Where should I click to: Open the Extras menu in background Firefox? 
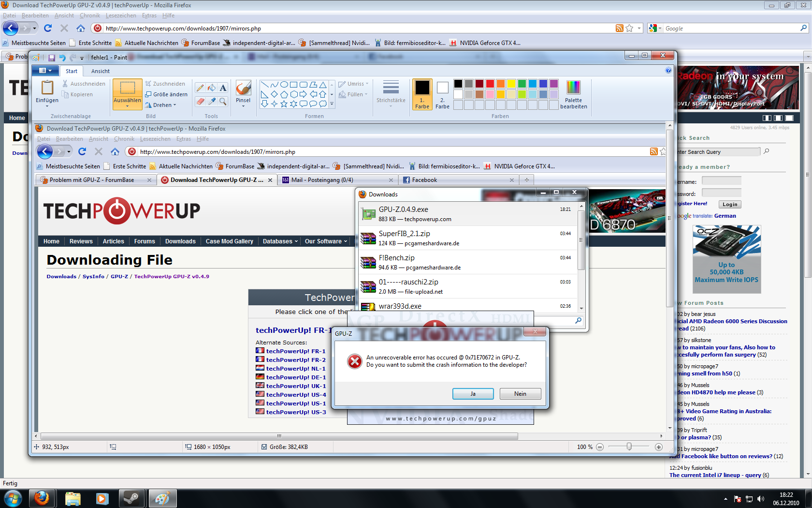149,15
